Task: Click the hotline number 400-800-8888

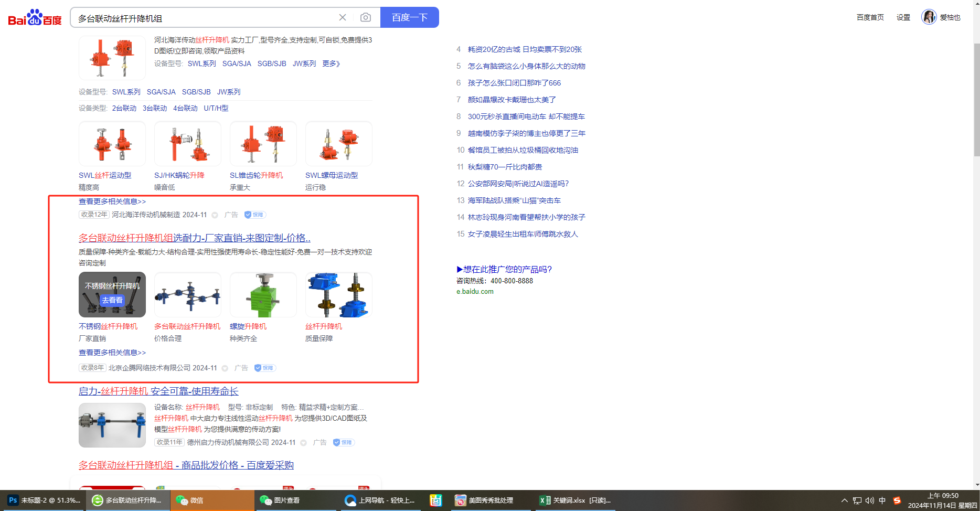Action: (512, 281)
